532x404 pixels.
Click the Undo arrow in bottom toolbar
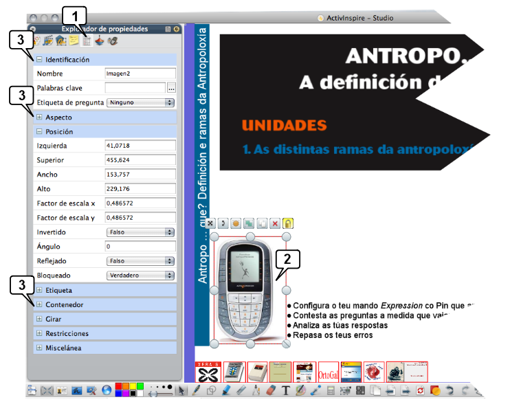[x=450, y=391]
